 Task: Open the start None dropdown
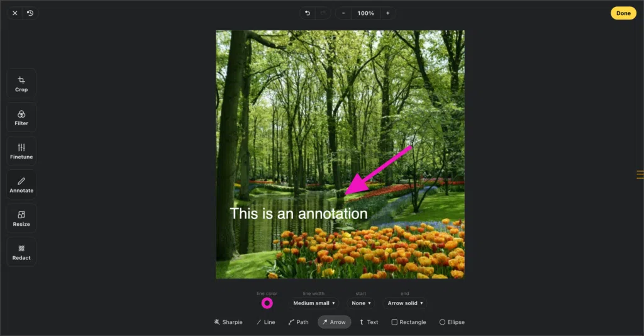coord(361,303)
